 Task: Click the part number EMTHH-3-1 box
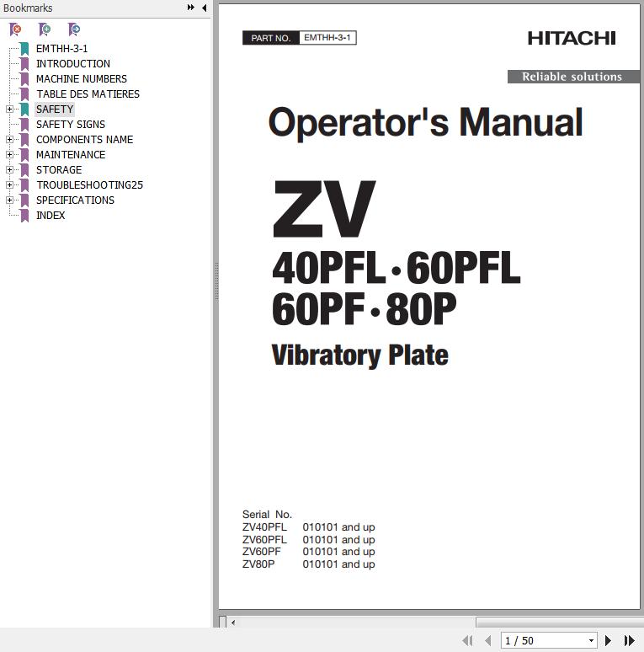coord(327,37)
